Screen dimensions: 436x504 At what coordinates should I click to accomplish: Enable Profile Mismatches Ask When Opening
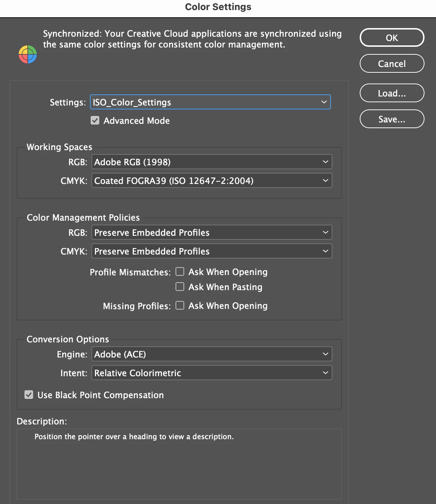coord(180,271)
